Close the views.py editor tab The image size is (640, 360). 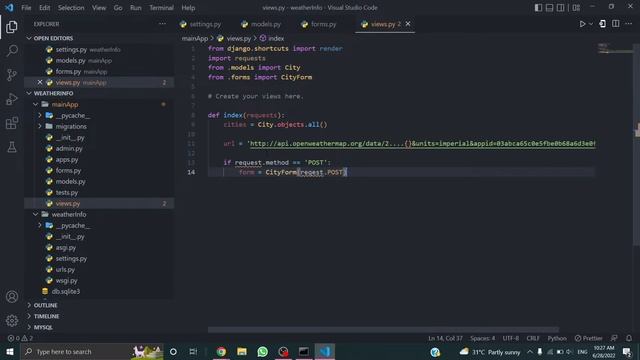[x=408, y=24]
